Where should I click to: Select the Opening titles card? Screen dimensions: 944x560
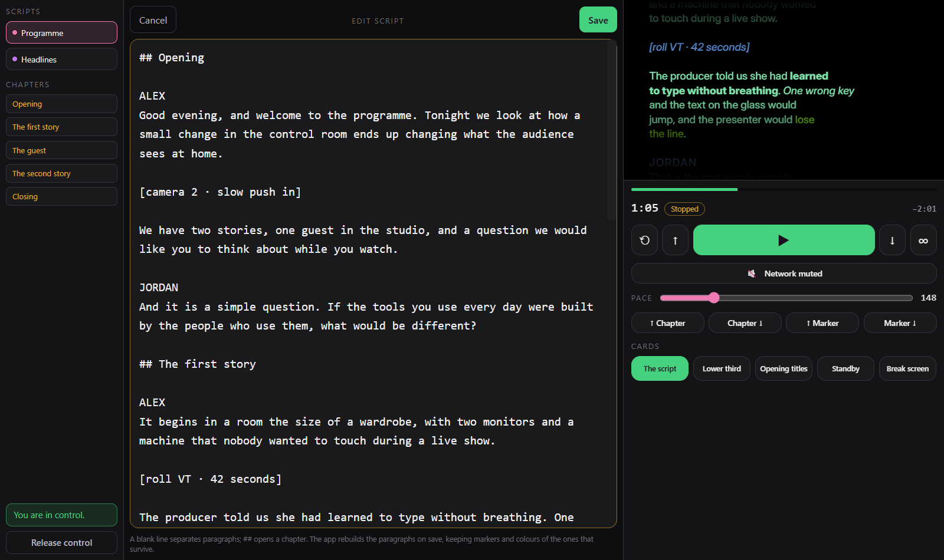pyautogui.click(x=784, y=368)
